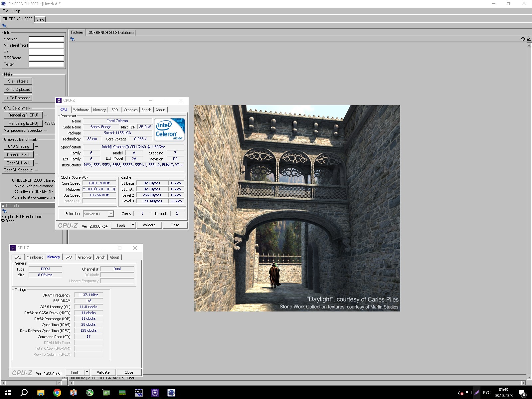Click the vertical scrollbar up arrow in picture view
The width and height of the screenshot is (532, 399).
(x=529, y=45)
